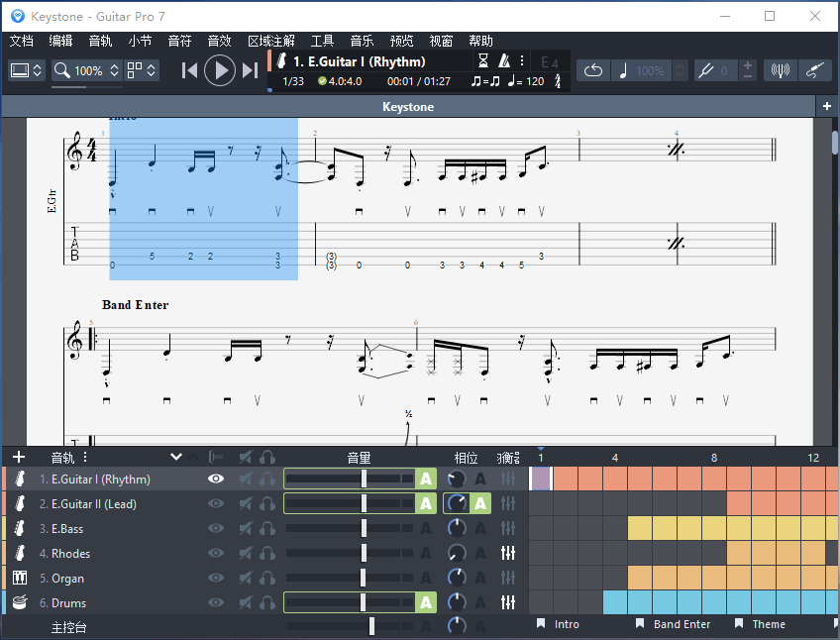Open the display mode screen icon
Image resolution: width=840 pixels, height=640 pixels.
(20, 70)
